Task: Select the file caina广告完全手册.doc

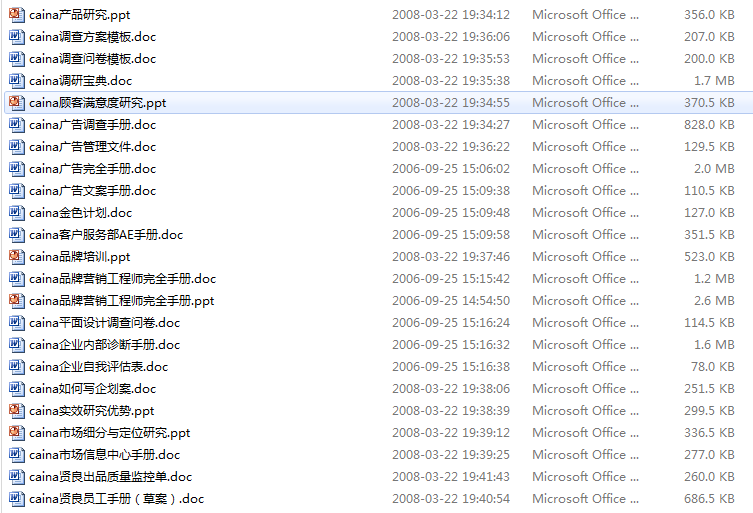Action: 92,169
